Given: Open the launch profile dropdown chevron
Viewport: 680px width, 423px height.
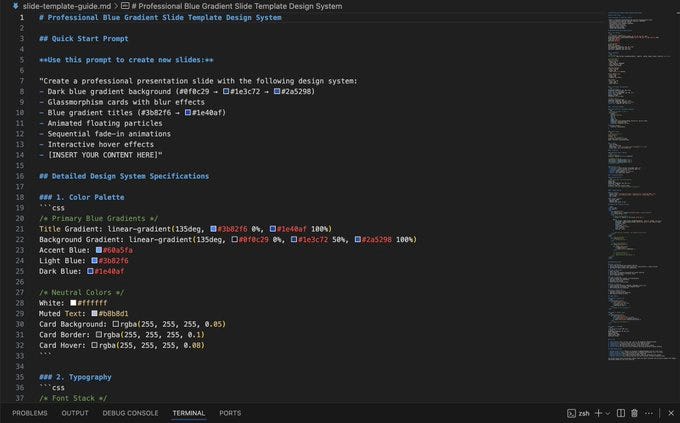Looking at the screenshot, I should click(608, 413).
